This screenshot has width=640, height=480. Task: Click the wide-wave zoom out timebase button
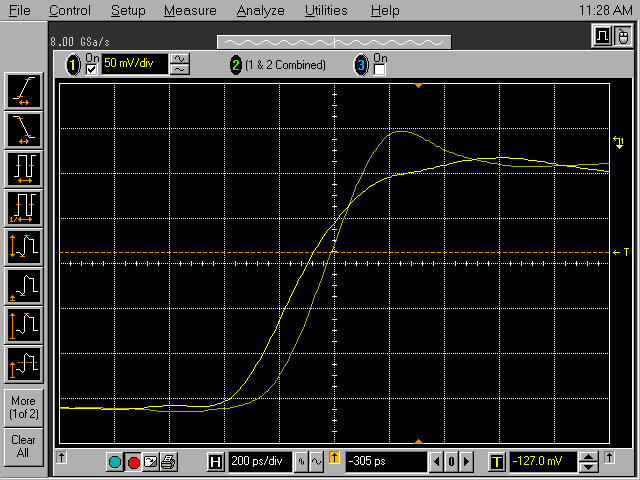click(x=317, y=462)
